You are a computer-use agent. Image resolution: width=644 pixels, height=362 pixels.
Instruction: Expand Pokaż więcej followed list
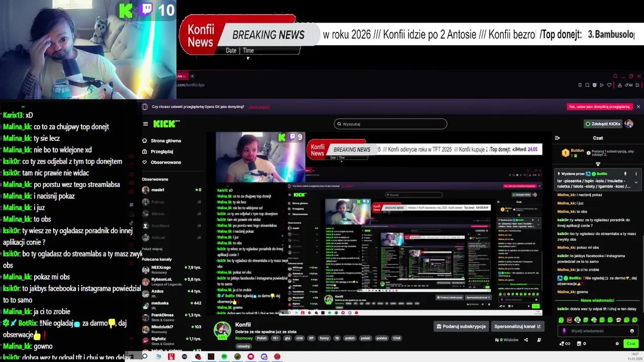point(152,249)
